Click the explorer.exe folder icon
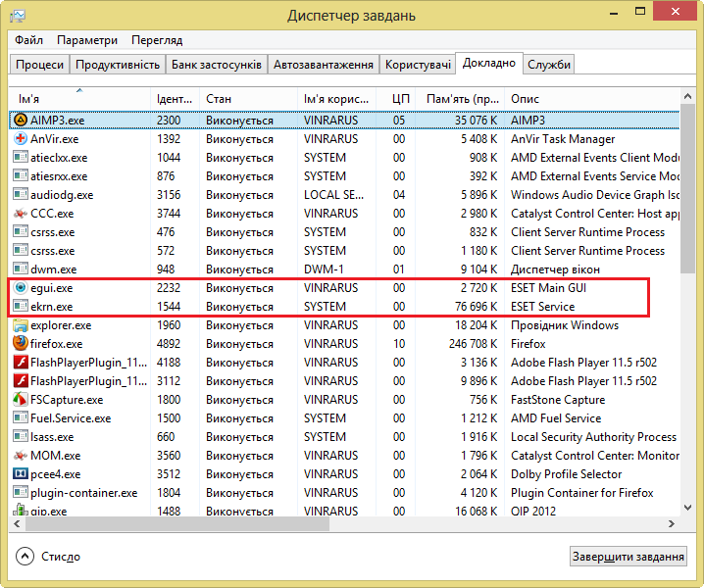 [21, 325]
